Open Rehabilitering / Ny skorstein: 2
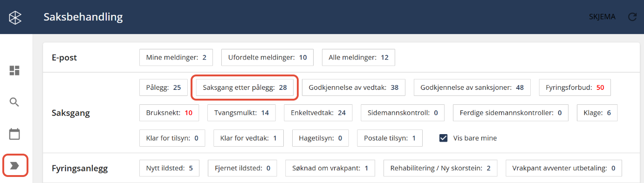This screenshot has height=183, width=644. (440, 168)
